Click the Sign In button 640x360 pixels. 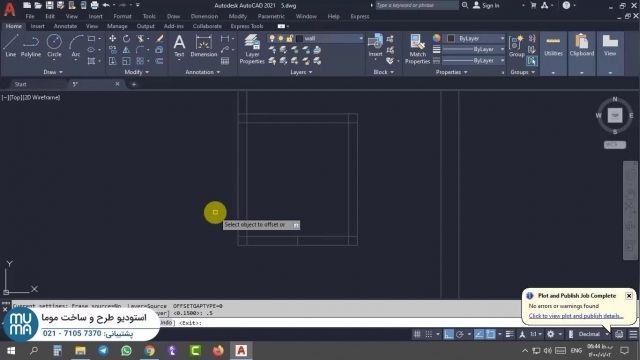tap(486, 5)
